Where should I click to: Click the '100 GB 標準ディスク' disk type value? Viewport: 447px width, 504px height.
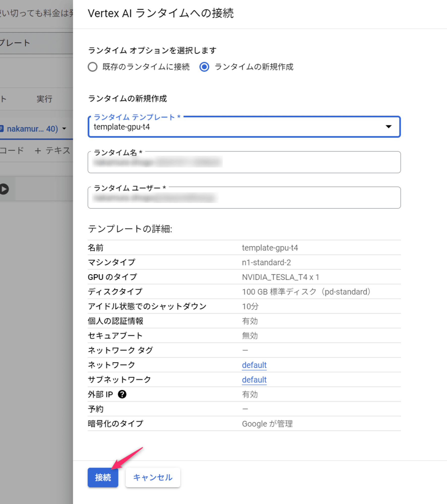[x=306, y=292]
